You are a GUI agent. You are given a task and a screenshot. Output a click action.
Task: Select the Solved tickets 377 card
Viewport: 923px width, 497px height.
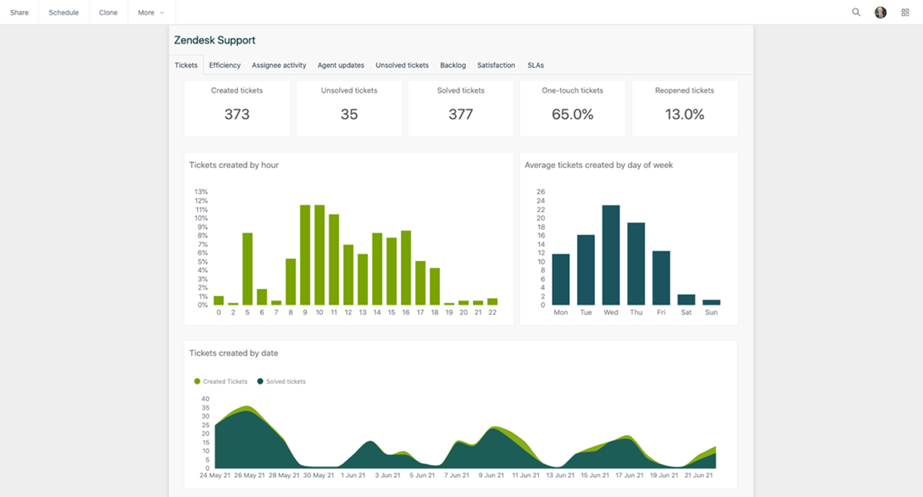tap(461, 108)
